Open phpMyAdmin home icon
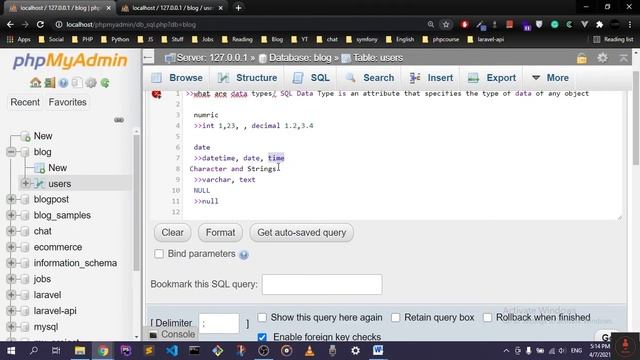Screen dimensions: 640x360 coord(36,83)
